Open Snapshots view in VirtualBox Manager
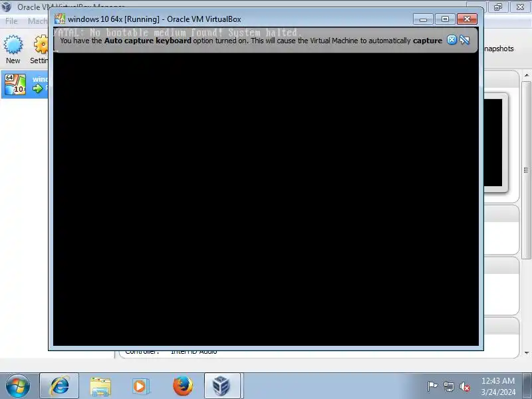532x399 pixels. click(499, 49)
